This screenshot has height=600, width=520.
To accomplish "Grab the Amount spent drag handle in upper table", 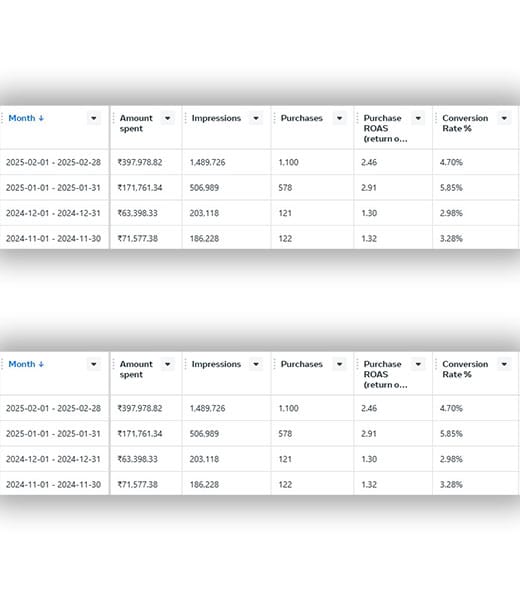I will [x=114, y=118].
